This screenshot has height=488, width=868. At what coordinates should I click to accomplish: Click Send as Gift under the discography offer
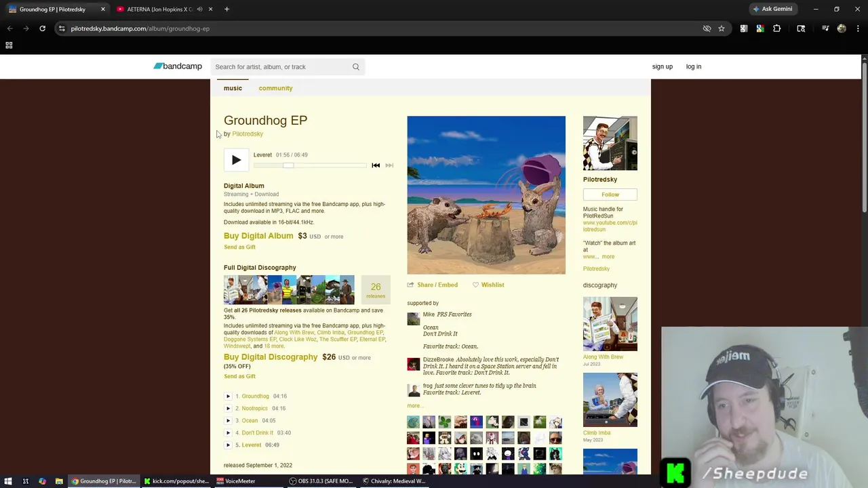pos(239,377)
